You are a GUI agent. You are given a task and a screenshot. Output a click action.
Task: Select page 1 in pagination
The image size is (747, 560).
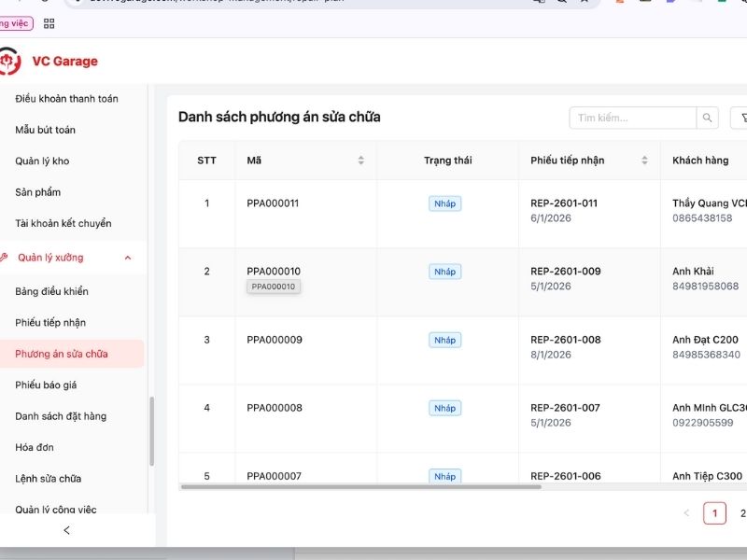(714, 513)
